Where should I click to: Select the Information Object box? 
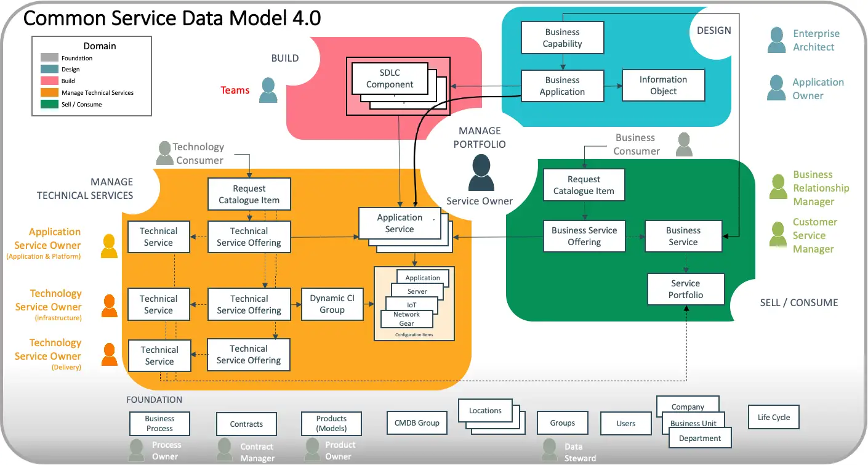tap(663, 85)
